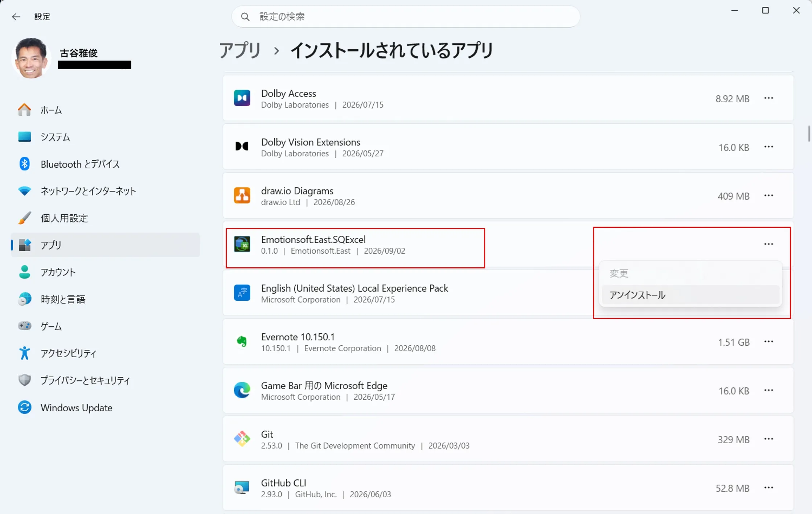Click the Evernote app icon
Image resolution: width=812 pixels, height=514 pixels.
click(242, 341)
